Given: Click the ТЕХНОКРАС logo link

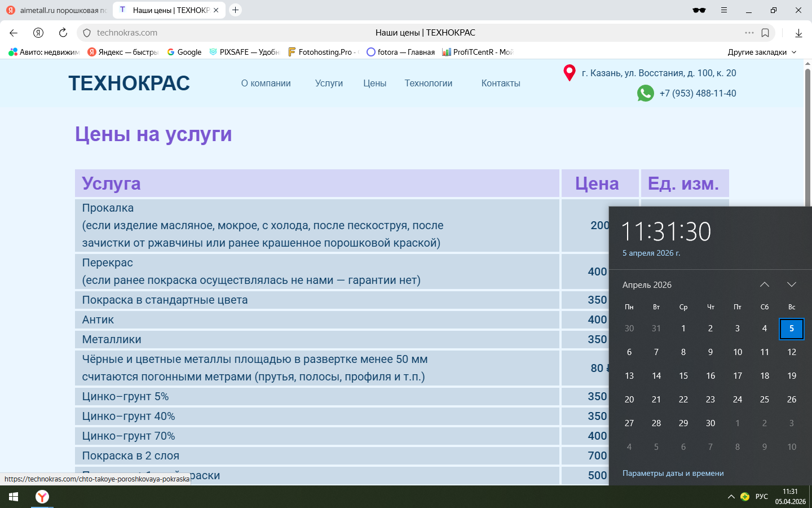Looking at the screenshot, I should (x=129, y=83).
